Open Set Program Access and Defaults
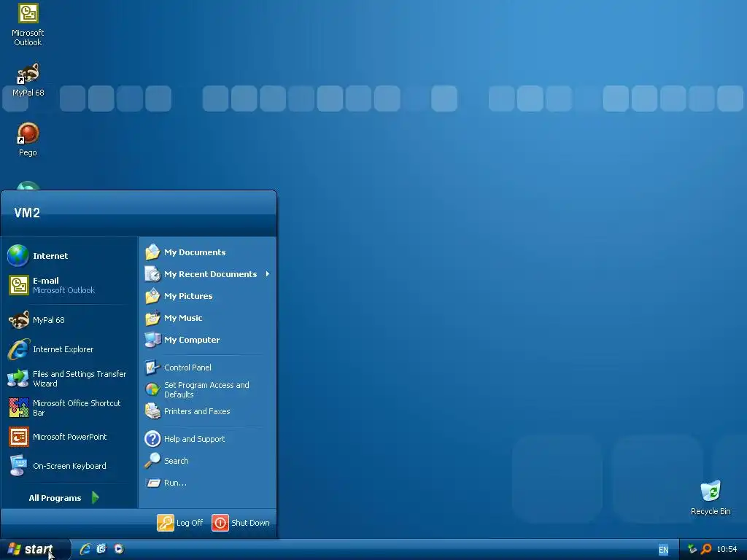The width and height of the screenshot is (747, 560). pyautogui.click(x=207, y=389)
